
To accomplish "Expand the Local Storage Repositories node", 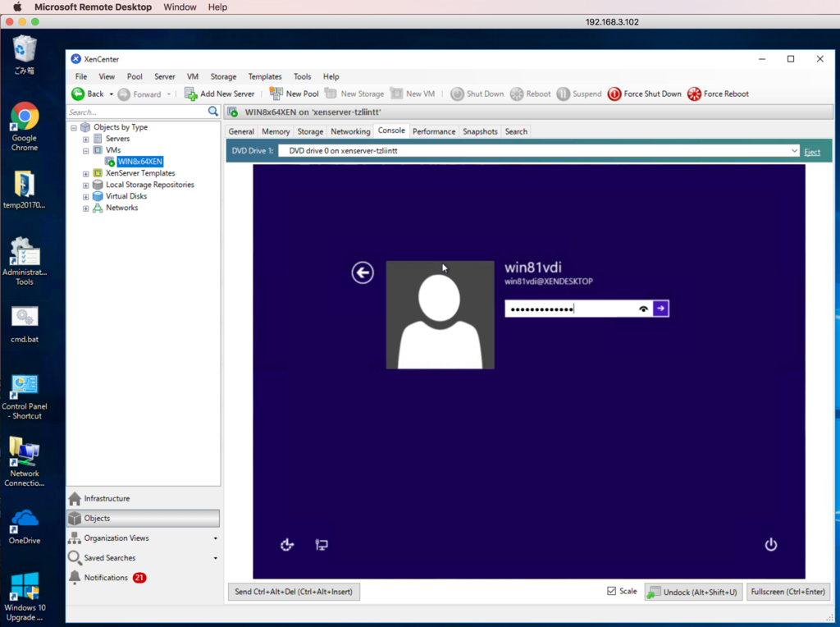I will coord(85,185).
